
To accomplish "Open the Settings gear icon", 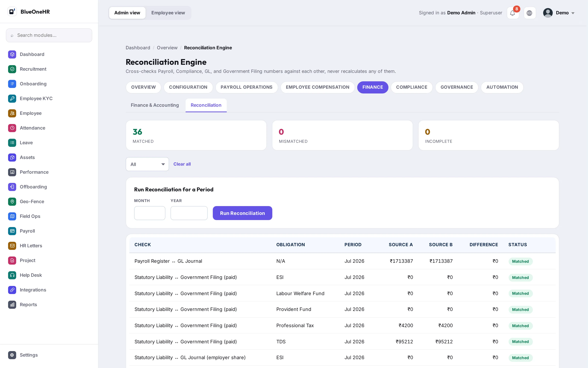I will pos(12,355).
